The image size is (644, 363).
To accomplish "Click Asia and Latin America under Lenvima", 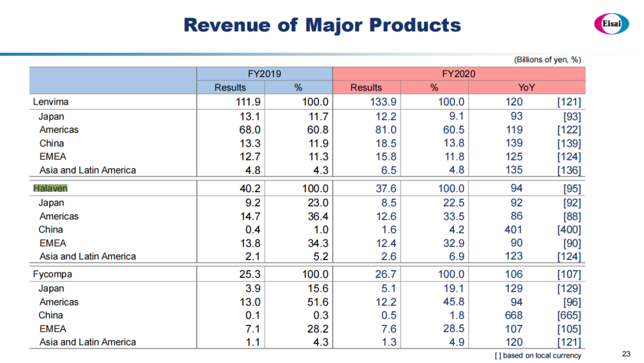I will click(x=88, y=170).
